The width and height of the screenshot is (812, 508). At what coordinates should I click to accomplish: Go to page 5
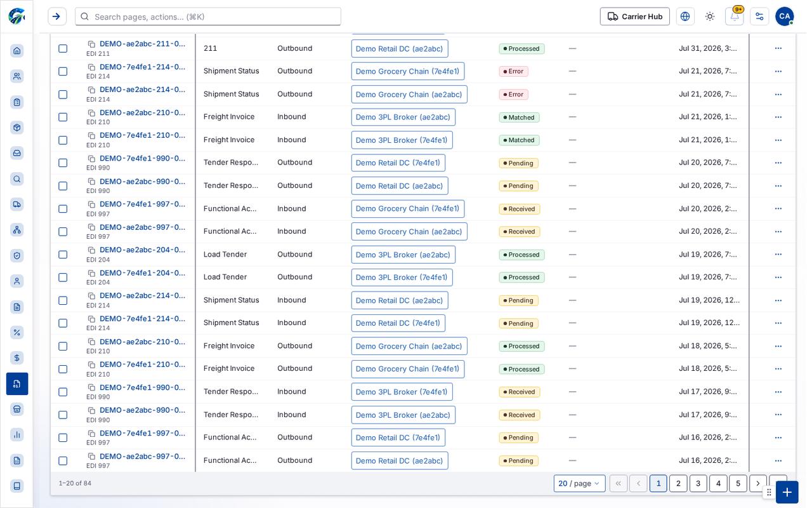point(738,483)
